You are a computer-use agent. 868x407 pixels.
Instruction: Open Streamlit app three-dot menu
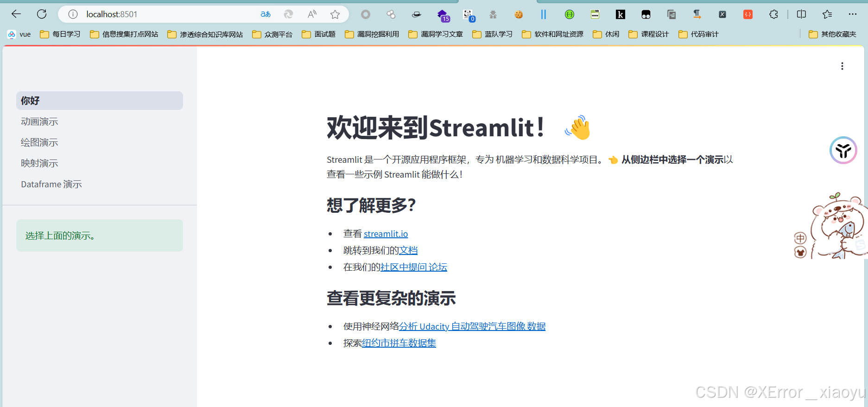[842, 66]
